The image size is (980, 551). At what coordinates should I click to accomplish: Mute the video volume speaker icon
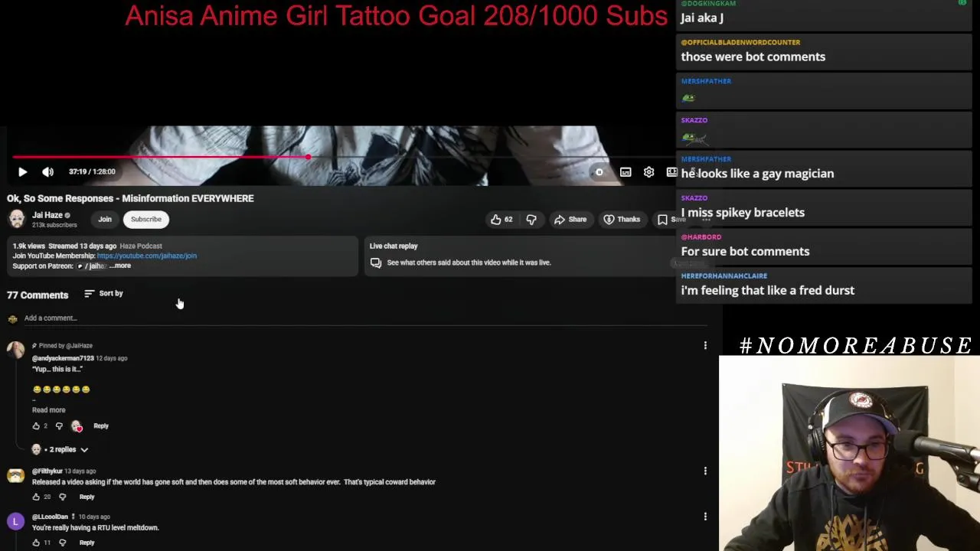tap(47, 172)
